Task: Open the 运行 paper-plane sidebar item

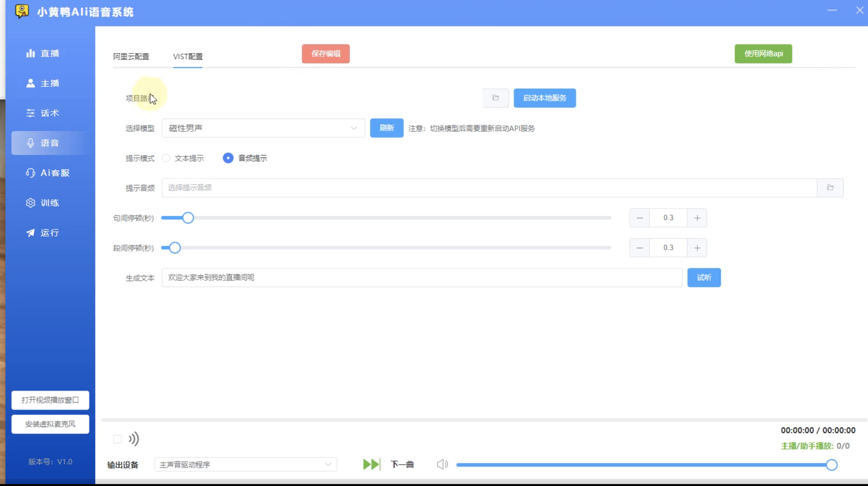Action: 50,233
